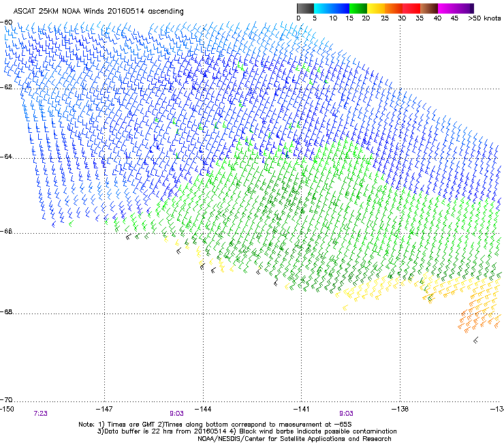Click the -147 longitude axis label
Screen dimensions: 504x443
click(104, 409)
